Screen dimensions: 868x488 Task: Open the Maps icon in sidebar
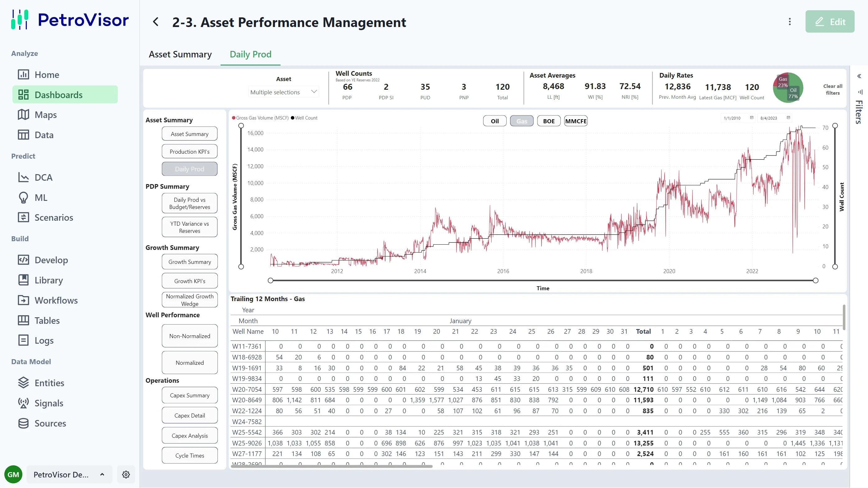pos(23,115)
